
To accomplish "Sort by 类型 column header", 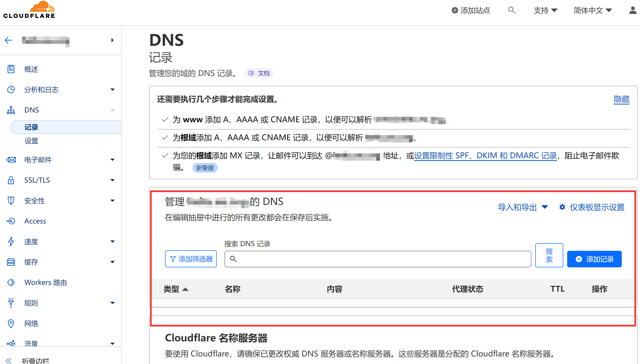I will (x=176, y=289).
